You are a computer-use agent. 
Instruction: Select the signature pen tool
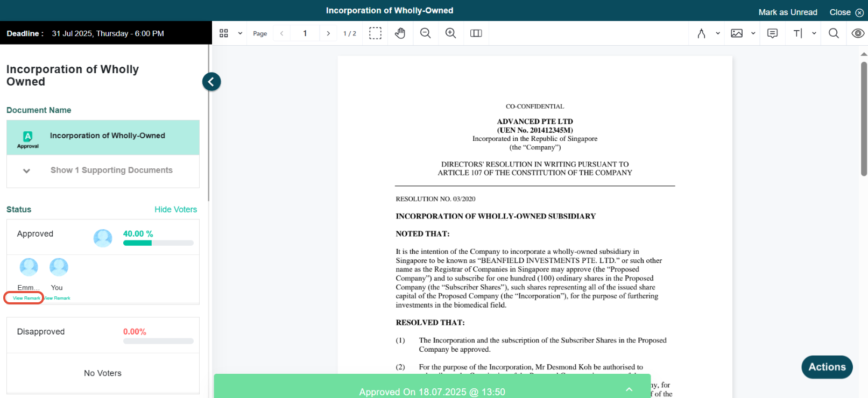(701, 33)
